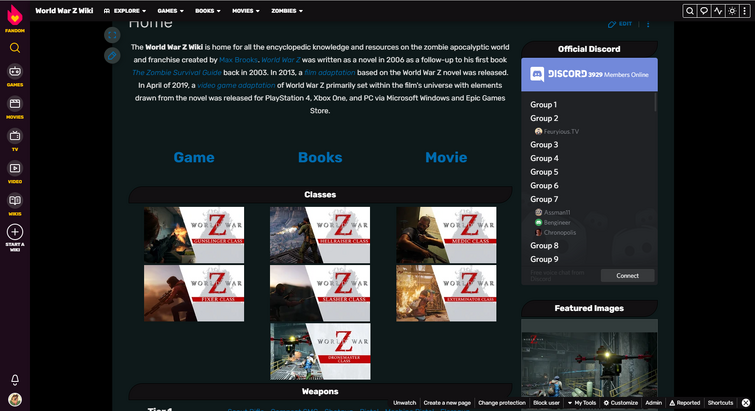755x411 pixels.
Task: Open Reported in bottom toolbar
Action: click(685, 403)
